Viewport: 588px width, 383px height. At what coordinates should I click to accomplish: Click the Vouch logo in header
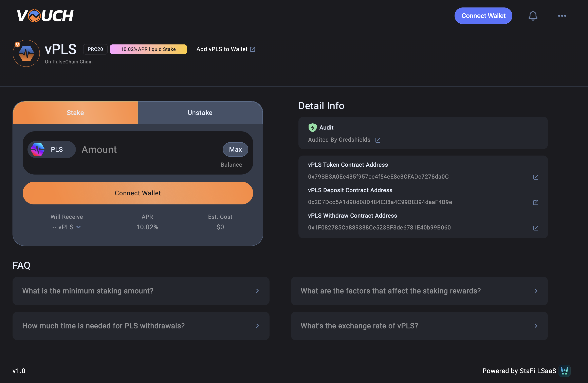[x=45, y=16]
